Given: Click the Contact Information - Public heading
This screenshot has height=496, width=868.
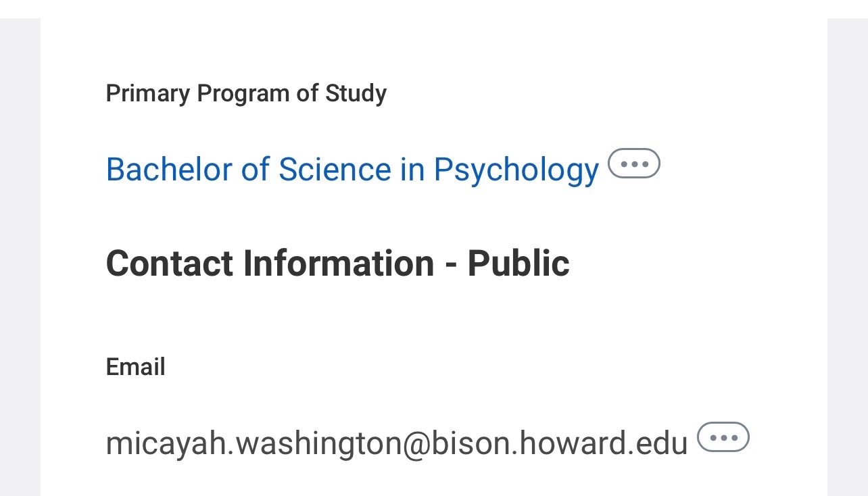Looking at the screenshot, I should 337,263.
